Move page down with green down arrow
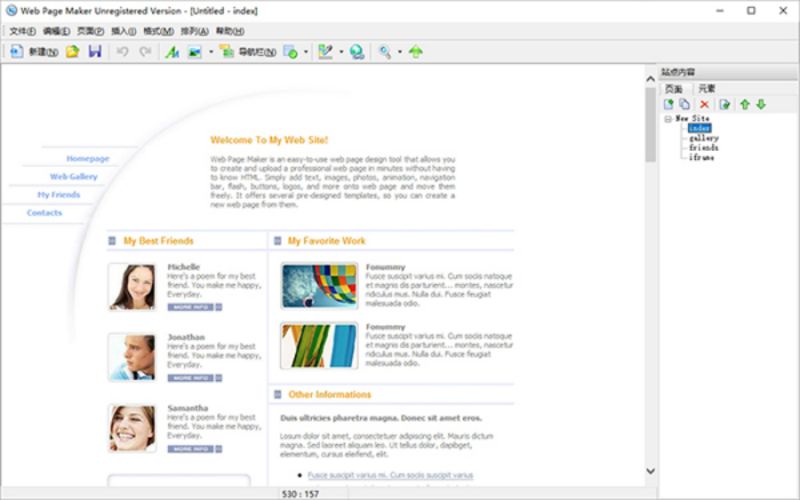This screenshot has height=500, width=800. click(760, 104)
